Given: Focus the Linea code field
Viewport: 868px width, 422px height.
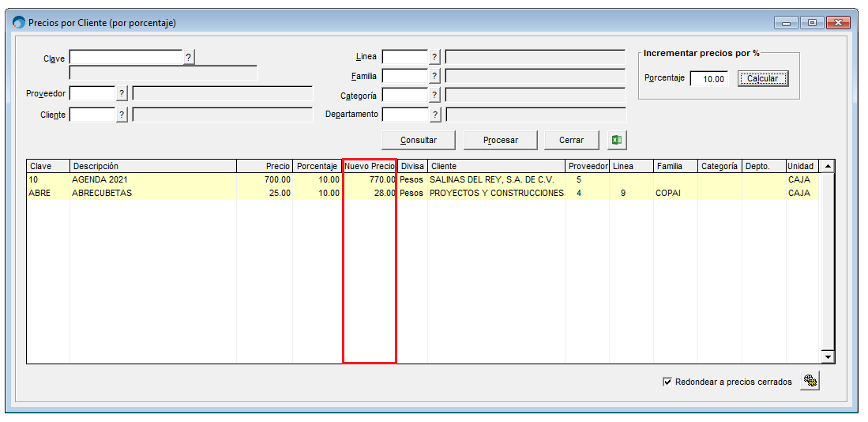Looking at the screenshot, I should click(404, 56).
